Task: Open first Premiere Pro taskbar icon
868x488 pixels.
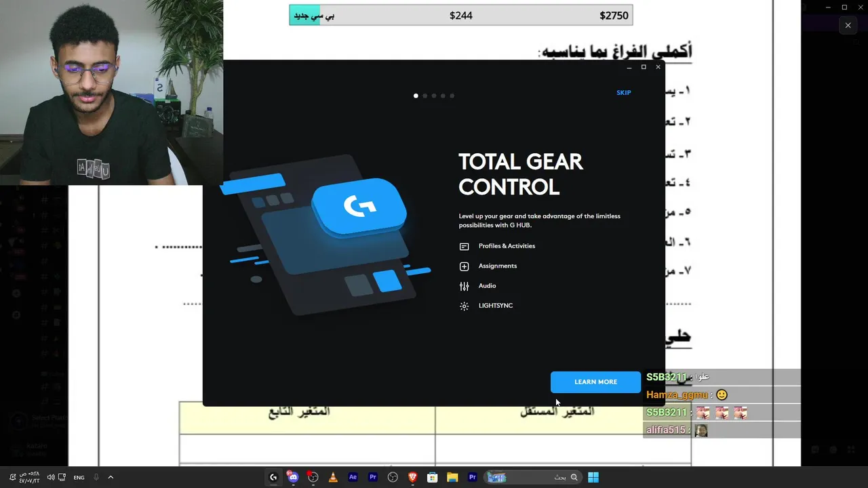Action: tap(372, 477)
